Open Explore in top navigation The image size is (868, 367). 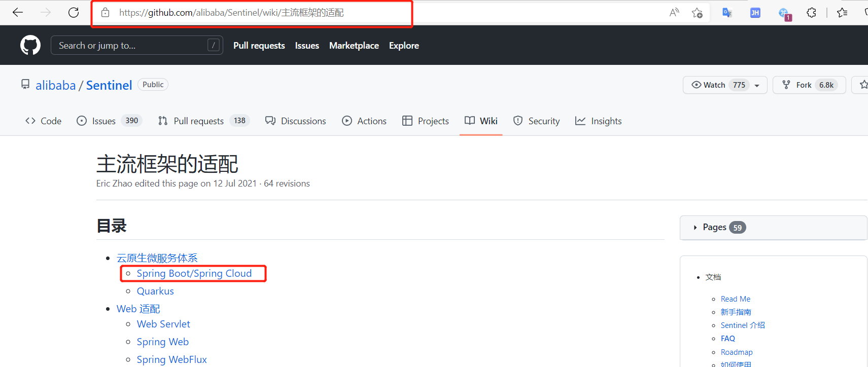click(x=404, y=46)
